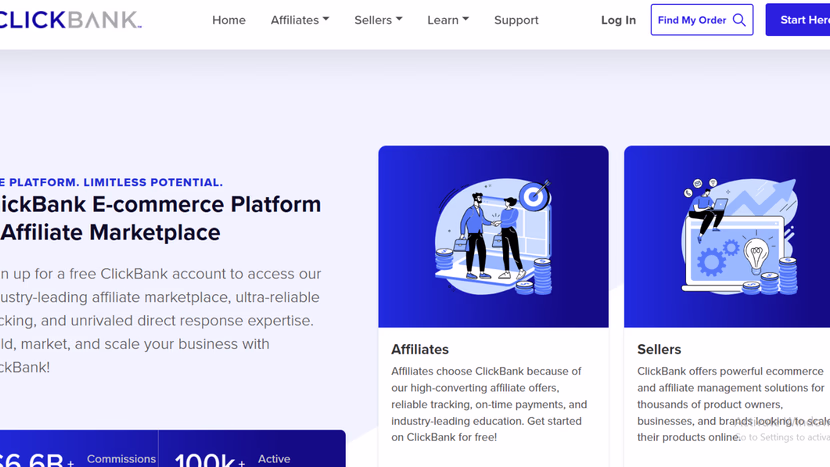830x467 pixels.
Task: Click the ClickBank logo
Action: click(70, 20)
